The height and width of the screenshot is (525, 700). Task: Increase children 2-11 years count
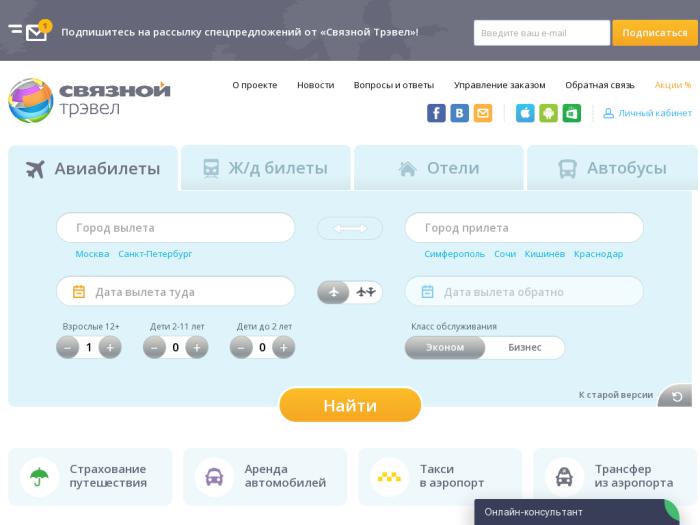pos(197,348)
